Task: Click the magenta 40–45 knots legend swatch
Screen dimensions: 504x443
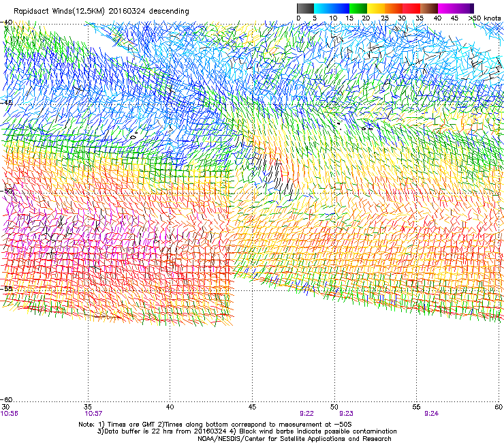Action: point(447,8)
